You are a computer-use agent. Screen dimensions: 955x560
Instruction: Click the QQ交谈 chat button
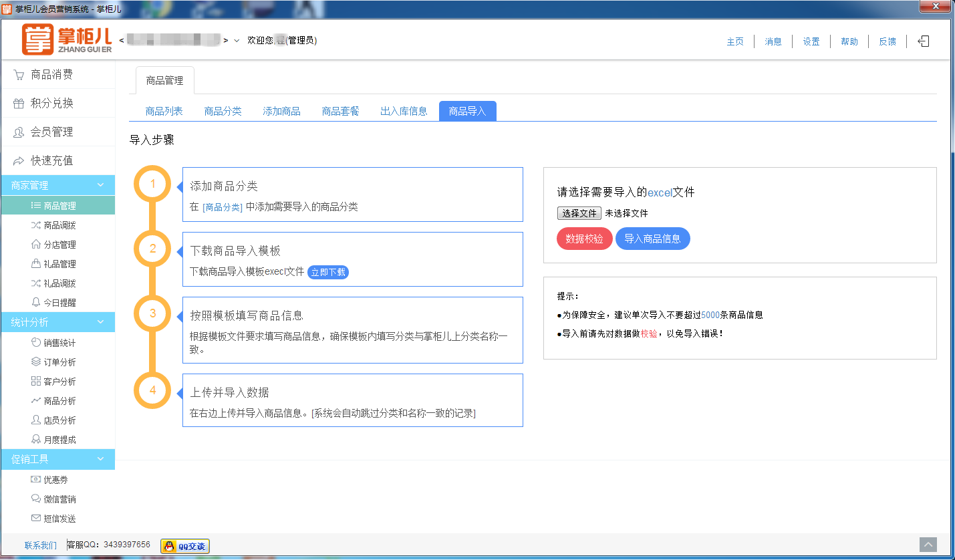[x=185, y=547]
